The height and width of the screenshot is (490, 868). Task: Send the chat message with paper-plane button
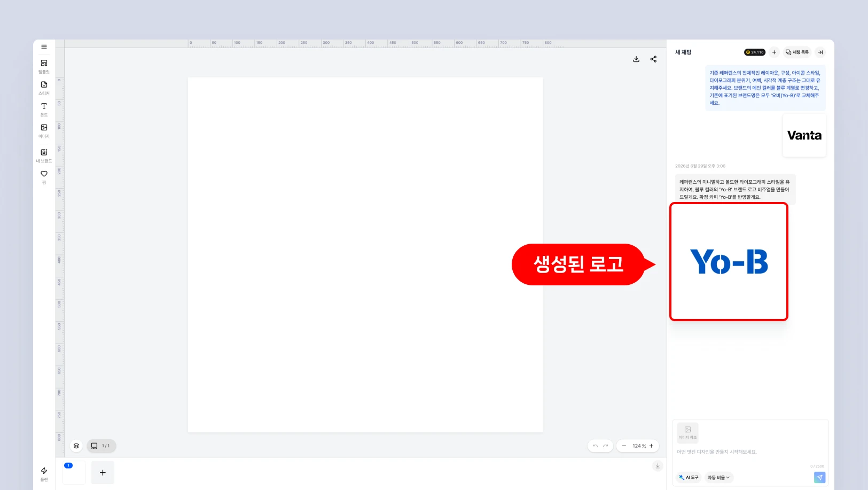819,477
